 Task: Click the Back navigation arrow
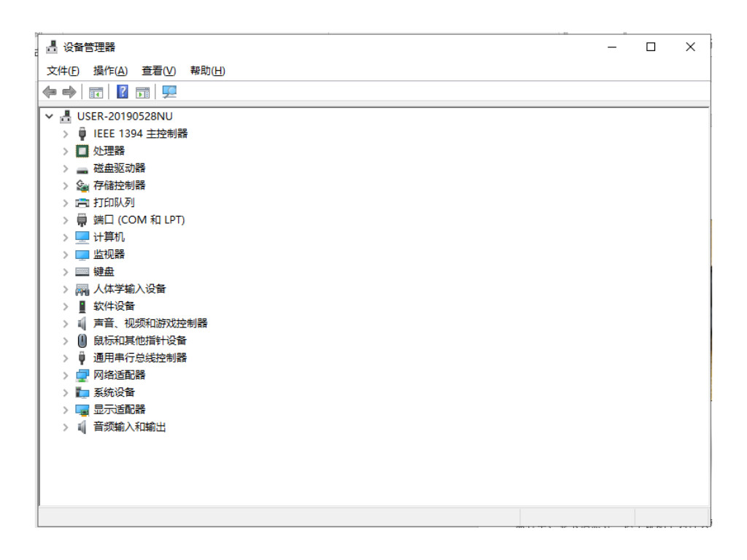coord(49,92)
